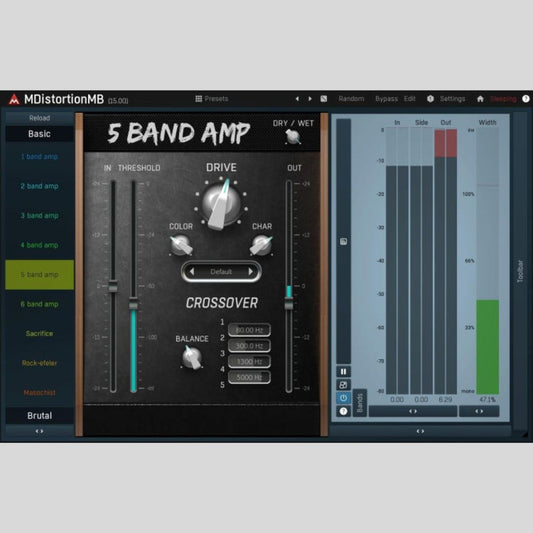Click the In slider handle

coord(113,286)
